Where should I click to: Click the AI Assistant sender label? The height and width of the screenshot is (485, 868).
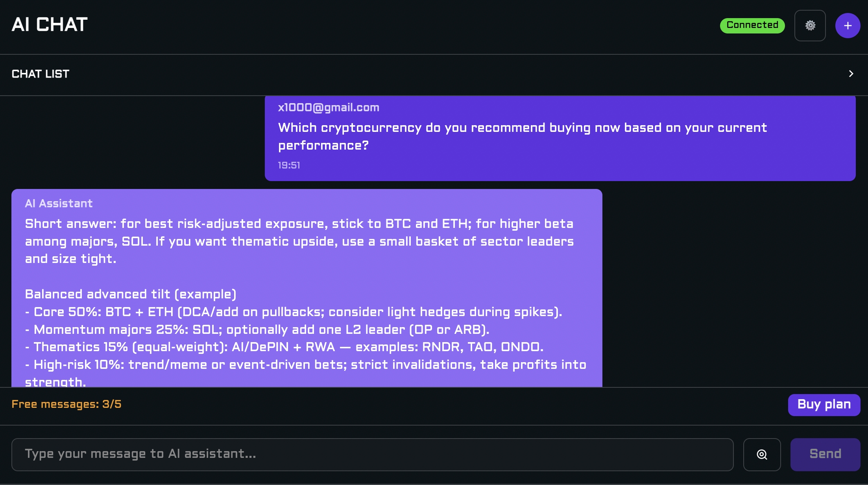tap(59, 204)
